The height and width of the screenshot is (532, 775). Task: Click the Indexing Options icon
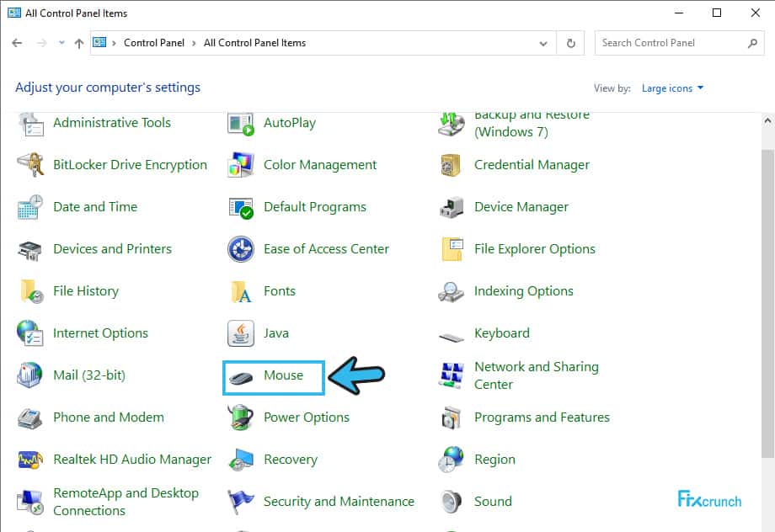coord(451,291)
